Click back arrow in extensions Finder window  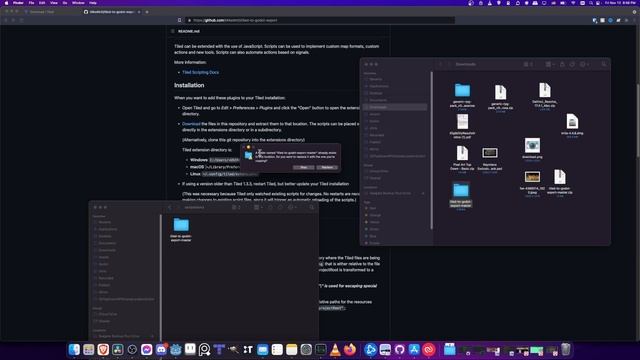pos(170,207)
